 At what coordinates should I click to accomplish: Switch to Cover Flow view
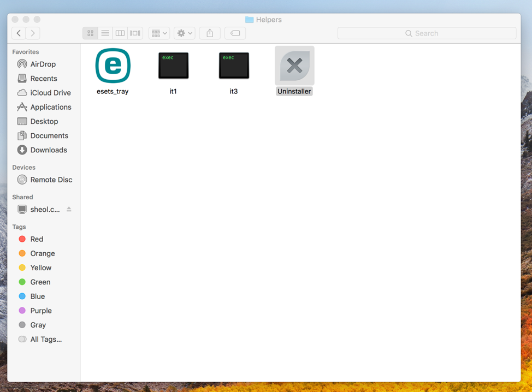tap(135, 33)
